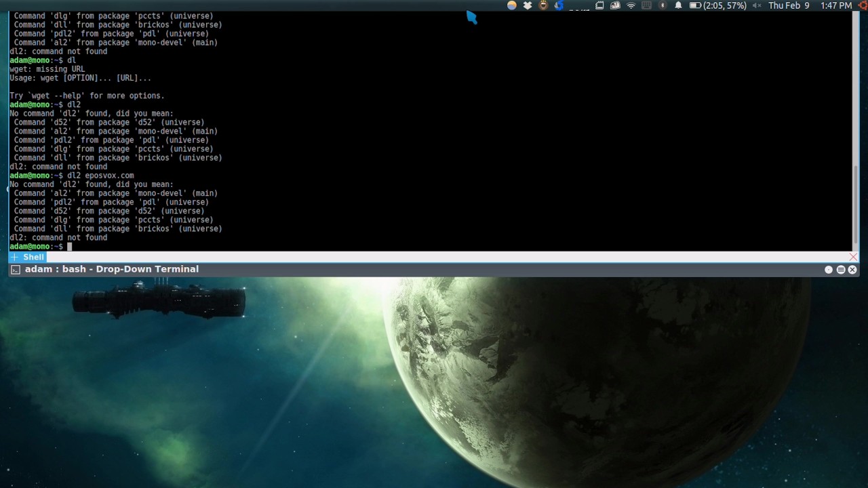The width and height of the screenshot is (868, 488).
Task: Close the current Shell tab with red X
Action: point(853,258)
